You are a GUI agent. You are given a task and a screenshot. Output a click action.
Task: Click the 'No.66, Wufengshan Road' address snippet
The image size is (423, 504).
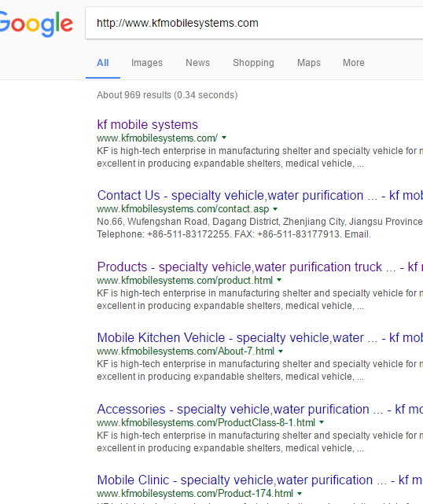tap(259, 222)
